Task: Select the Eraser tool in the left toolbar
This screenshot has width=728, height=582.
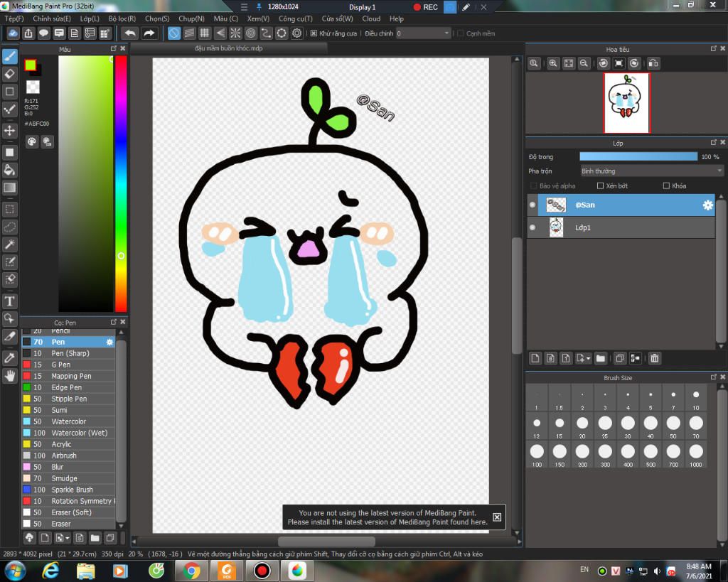Action: (x=10, y=74)
